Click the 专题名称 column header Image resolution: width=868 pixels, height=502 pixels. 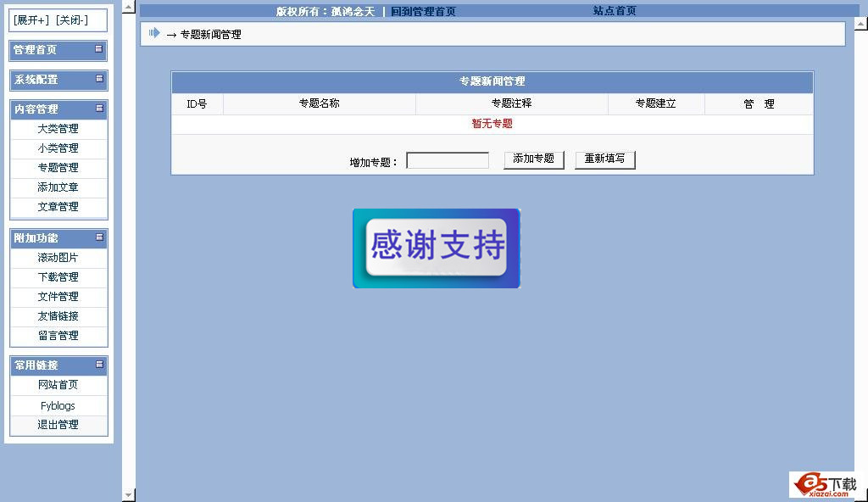[319, 103]
